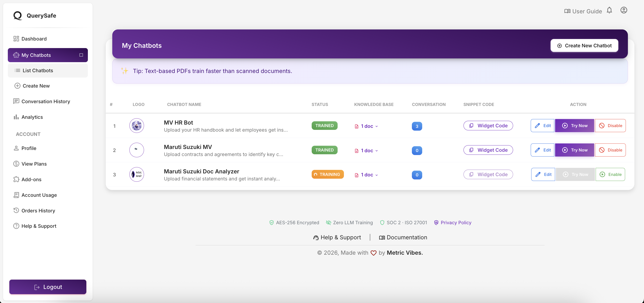Expand documents for Maruti Suzuki MV
The height and width of the screenshot is (303, 644).
click(367, 150)
